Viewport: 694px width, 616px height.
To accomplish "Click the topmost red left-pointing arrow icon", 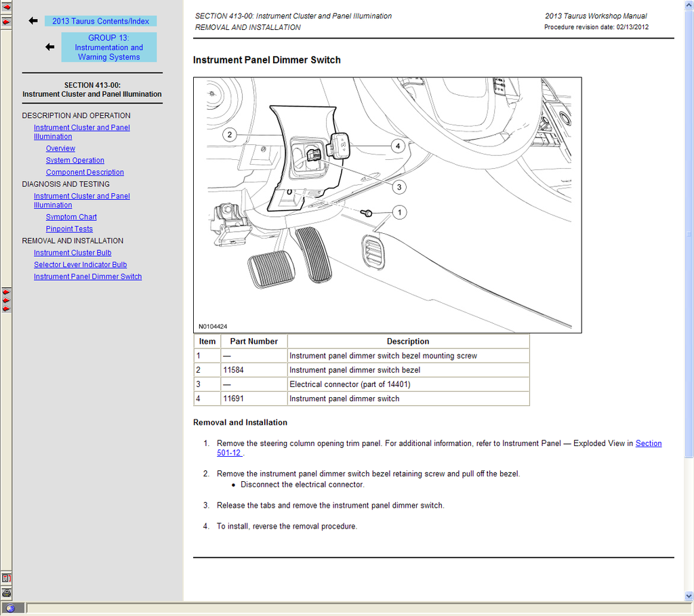I will click(6, 7).
